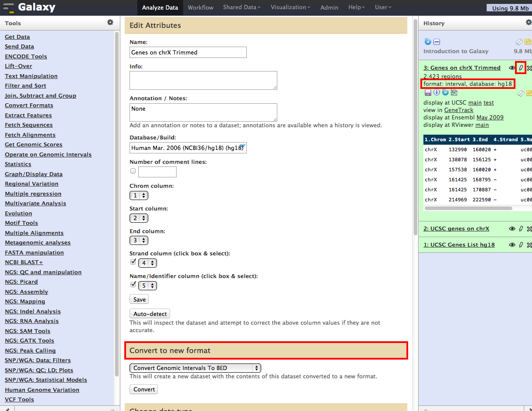Open the Get Data tool section

click(x=17, y=37)
